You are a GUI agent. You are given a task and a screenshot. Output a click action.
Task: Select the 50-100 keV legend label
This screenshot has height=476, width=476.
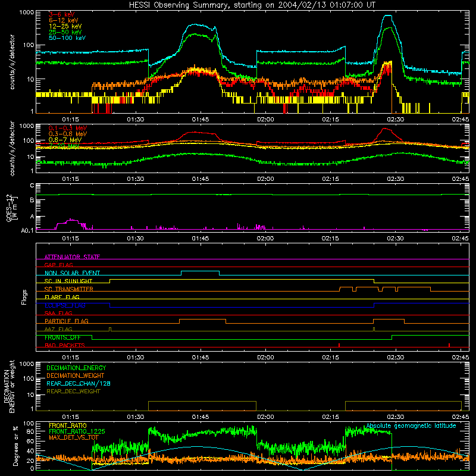[67, 38]
